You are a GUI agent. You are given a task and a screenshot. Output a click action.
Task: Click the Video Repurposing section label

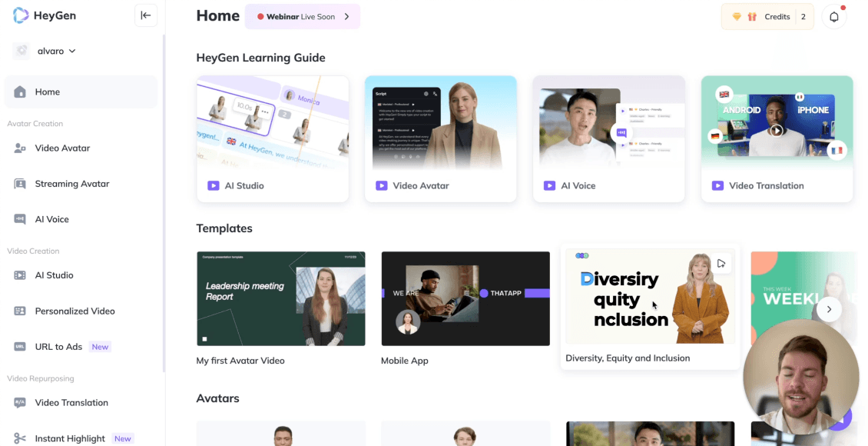point(41,378)
